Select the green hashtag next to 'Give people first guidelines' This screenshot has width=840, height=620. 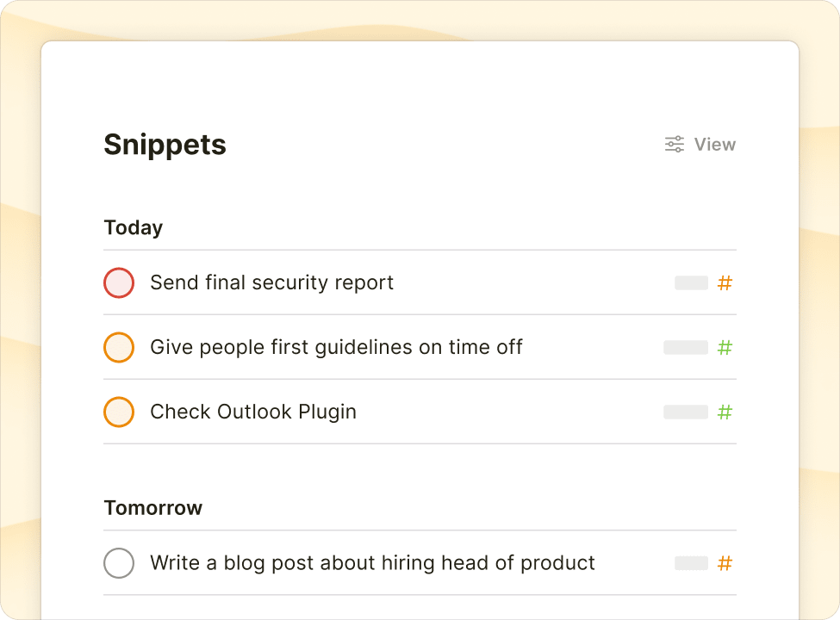pos(724,347)
